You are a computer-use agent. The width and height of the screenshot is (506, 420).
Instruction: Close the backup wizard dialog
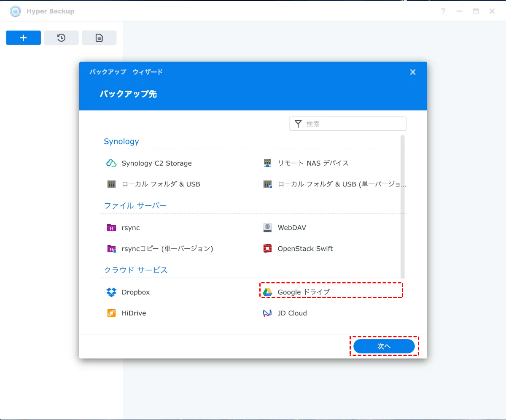point(413,72)
